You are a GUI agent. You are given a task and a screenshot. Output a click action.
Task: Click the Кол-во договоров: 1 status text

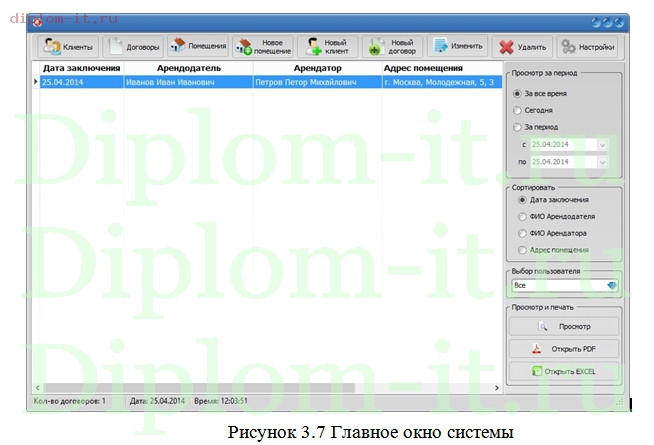coord(69,401)
